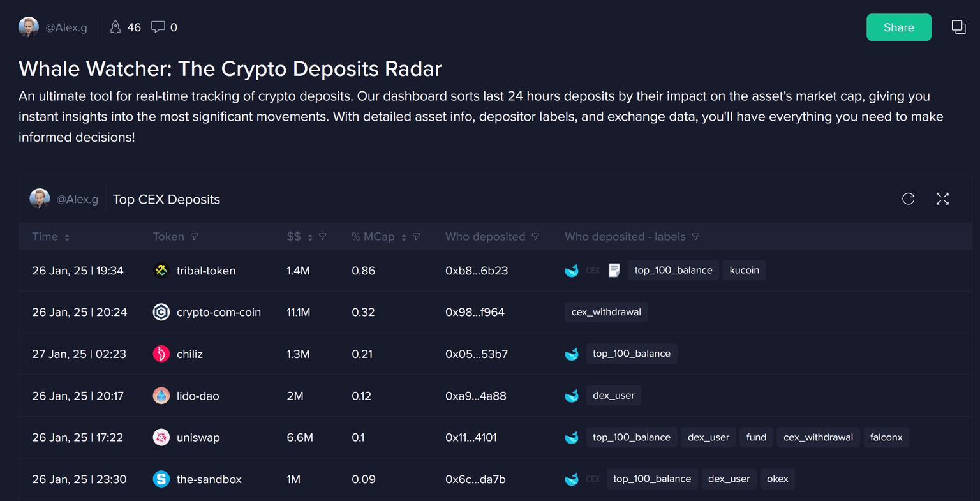Open comments via the speech bubble icon
The image size is (980, 501).
click(x=158, y=27)
